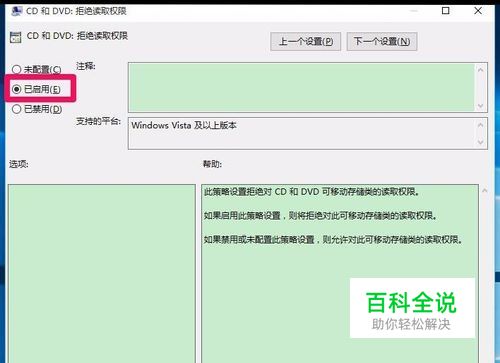Click help text starting 如果禁用或未配置
The height and width of the screenshot is (363, 500).
click(333, 239)
